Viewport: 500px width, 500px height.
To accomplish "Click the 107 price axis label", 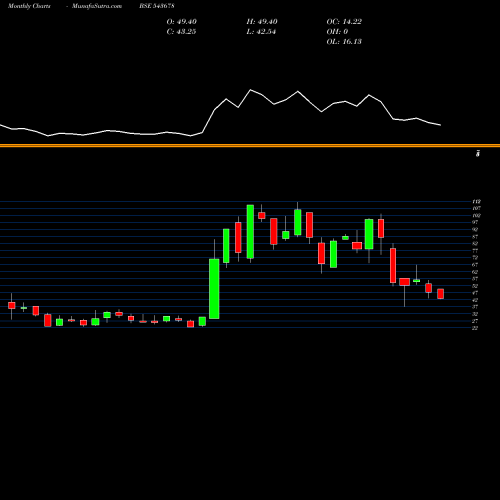I will (x=476, y=208).
